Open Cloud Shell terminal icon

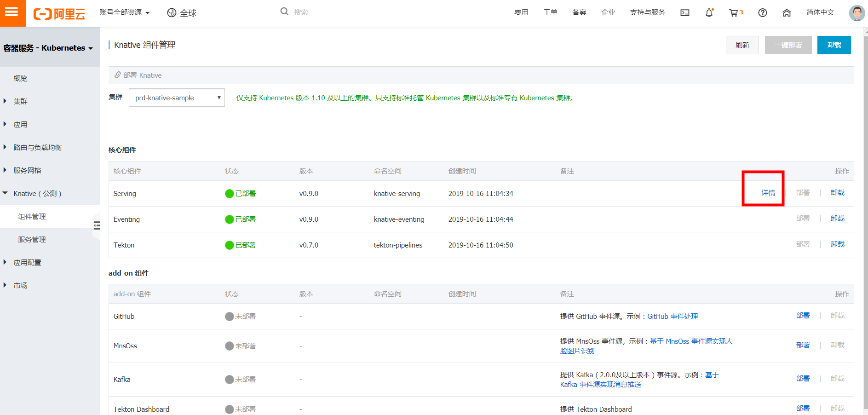click(685, 13)
